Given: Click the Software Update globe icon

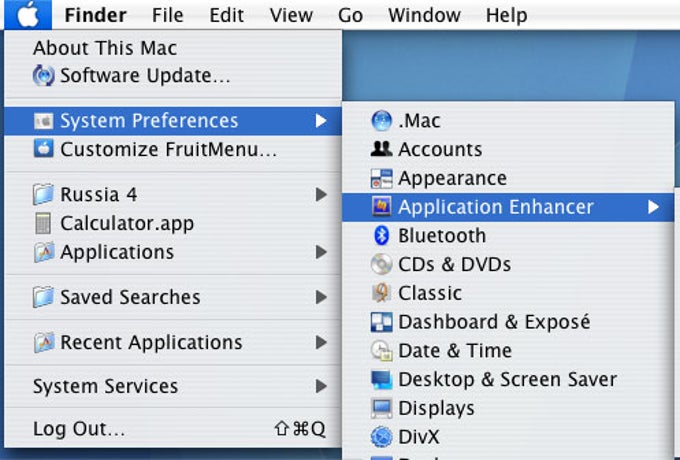Looking at the screenshot, I should coord(43,75).
